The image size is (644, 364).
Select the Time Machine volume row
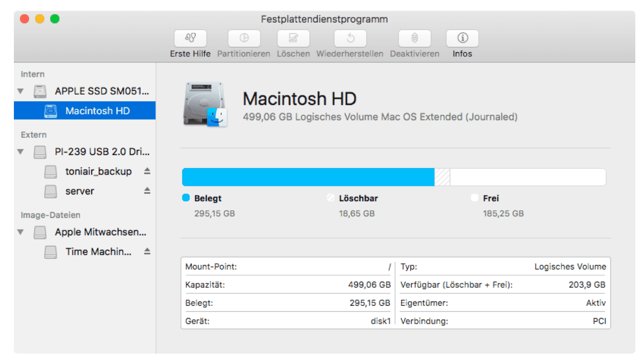[85, 251]
